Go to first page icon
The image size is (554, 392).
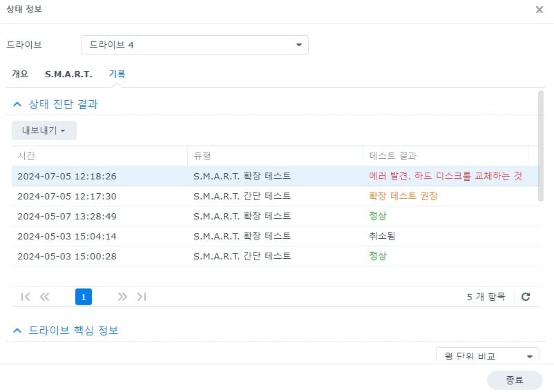point(26,297)
